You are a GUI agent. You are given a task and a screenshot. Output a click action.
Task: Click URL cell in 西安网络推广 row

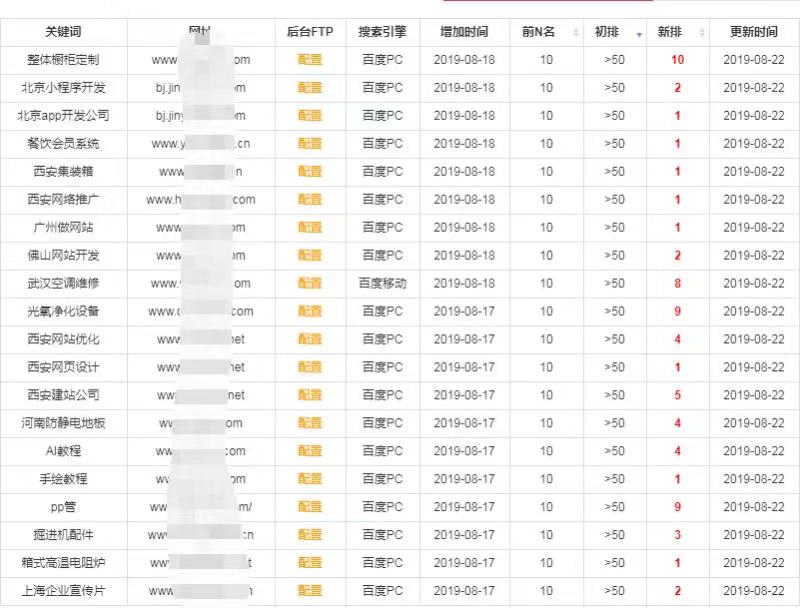[x=201, y=199]
